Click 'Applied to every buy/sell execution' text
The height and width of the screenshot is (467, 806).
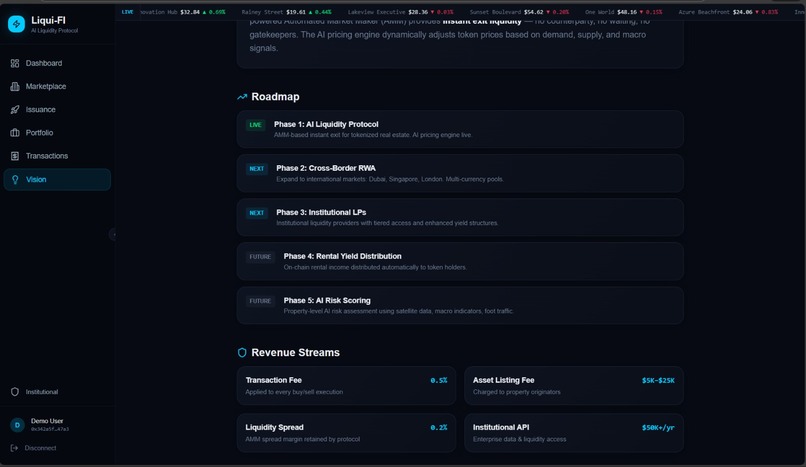point(294,392)
